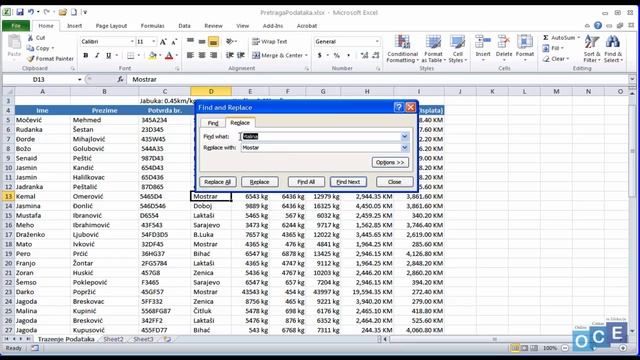Open Conditional Formatting menu
The image size is (640, 360).
point(402,49)
